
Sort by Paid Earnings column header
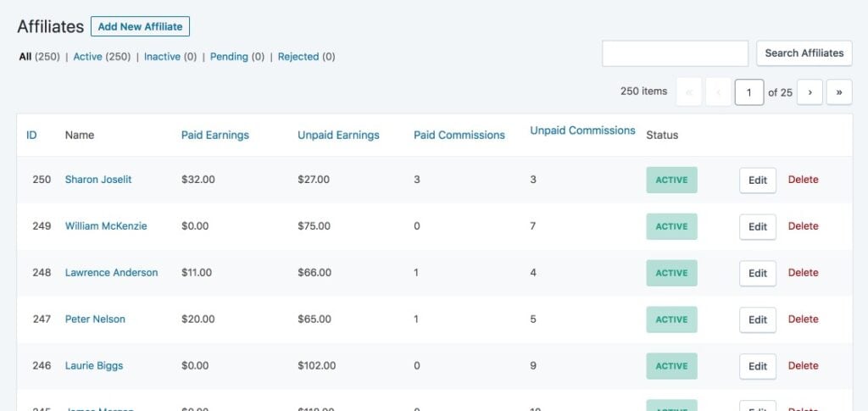pyautogui.click(x=214, y=135)
